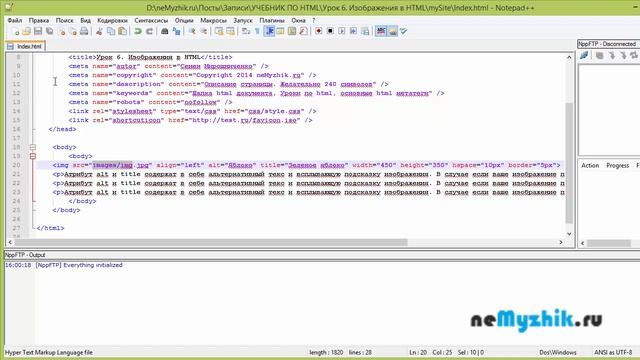Print the current document
This screenshot has height=360, width=640.
[x=84, y=31]
